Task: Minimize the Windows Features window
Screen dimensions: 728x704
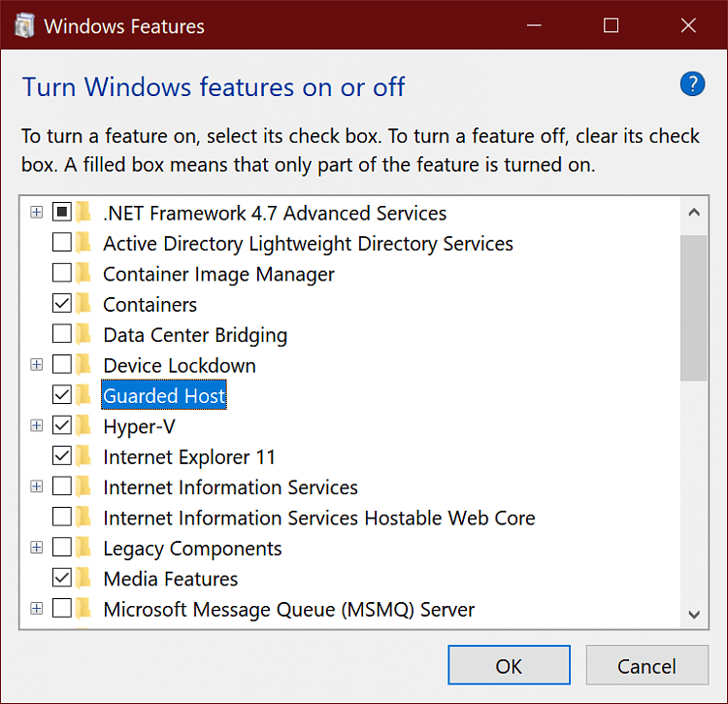Action: click(x=534, y=25)
